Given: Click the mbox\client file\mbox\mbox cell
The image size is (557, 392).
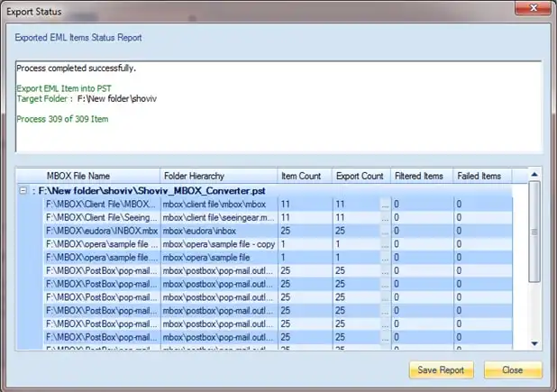Looking at the screenshot, I should point(219,205).
